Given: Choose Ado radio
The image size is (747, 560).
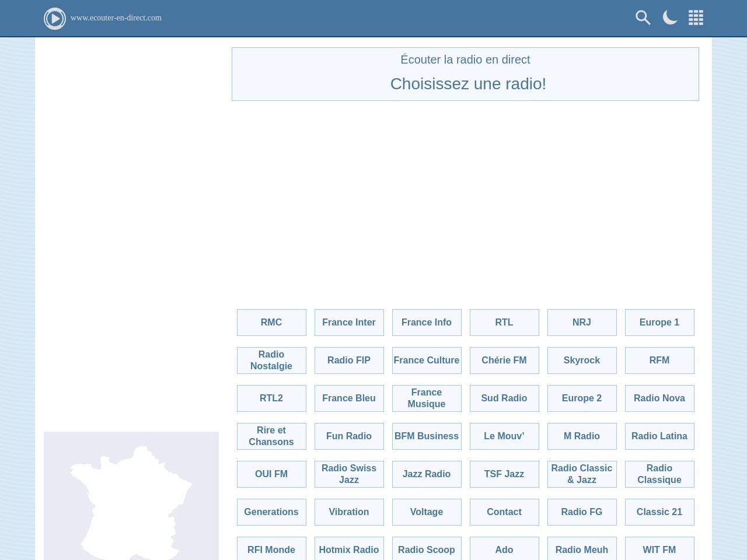Looking at the screenshot, I should (x=504, y=549).
